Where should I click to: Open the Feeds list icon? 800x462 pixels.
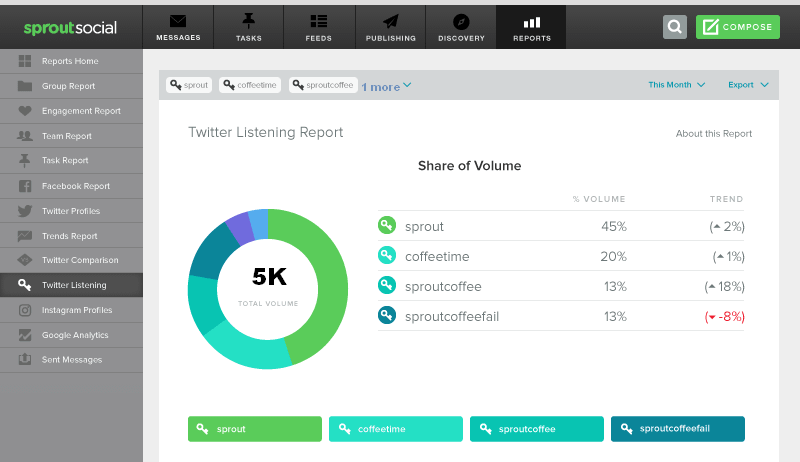pos(319,21)
